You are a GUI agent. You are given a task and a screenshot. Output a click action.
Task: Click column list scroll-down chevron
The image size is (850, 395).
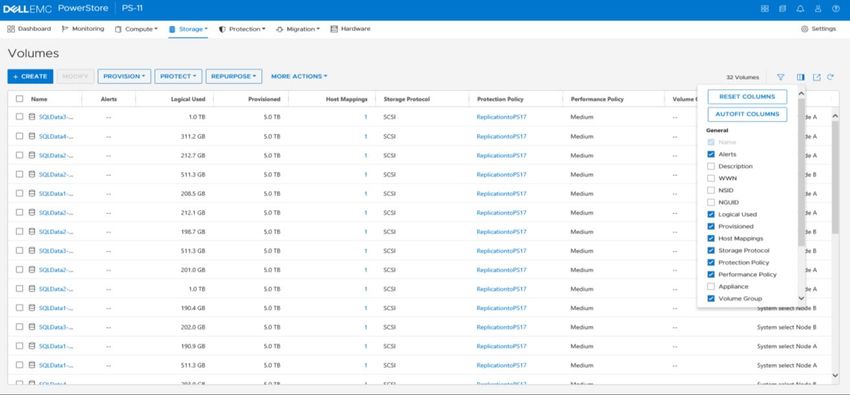(x=801, y=298)
